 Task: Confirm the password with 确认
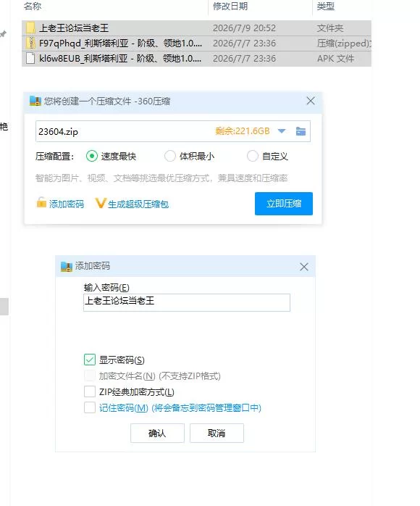(157, 433)
